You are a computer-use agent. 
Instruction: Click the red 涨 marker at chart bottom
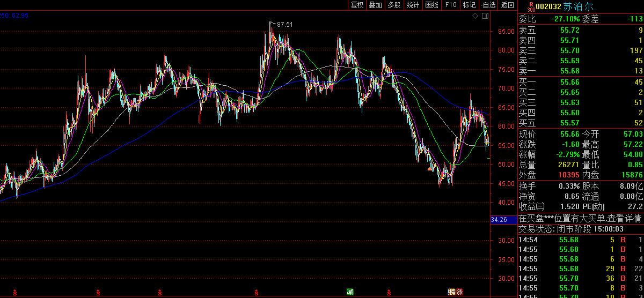(x=459, y=292)
